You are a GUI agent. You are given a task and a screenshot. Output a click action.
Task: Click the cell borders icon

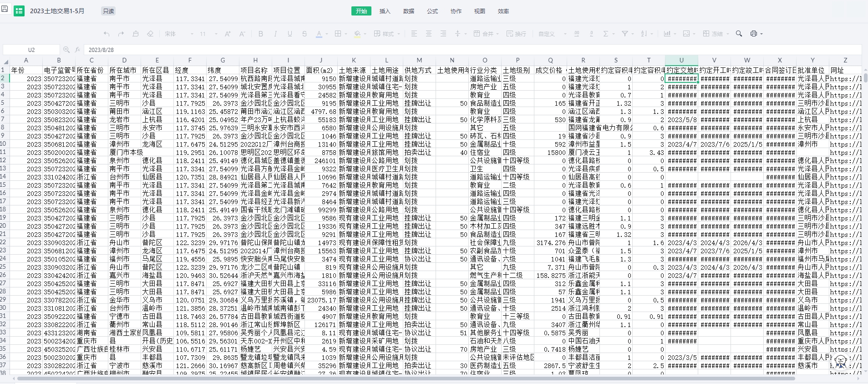point(338,34)
